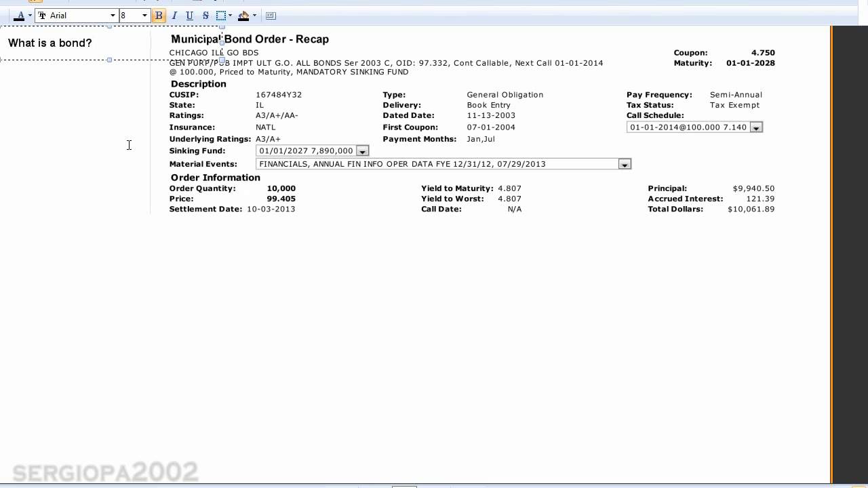Click the 'Municipal Bond Order - Recap' heading
868x488 pixels.
pyautogui.click(x=250, y=39)
